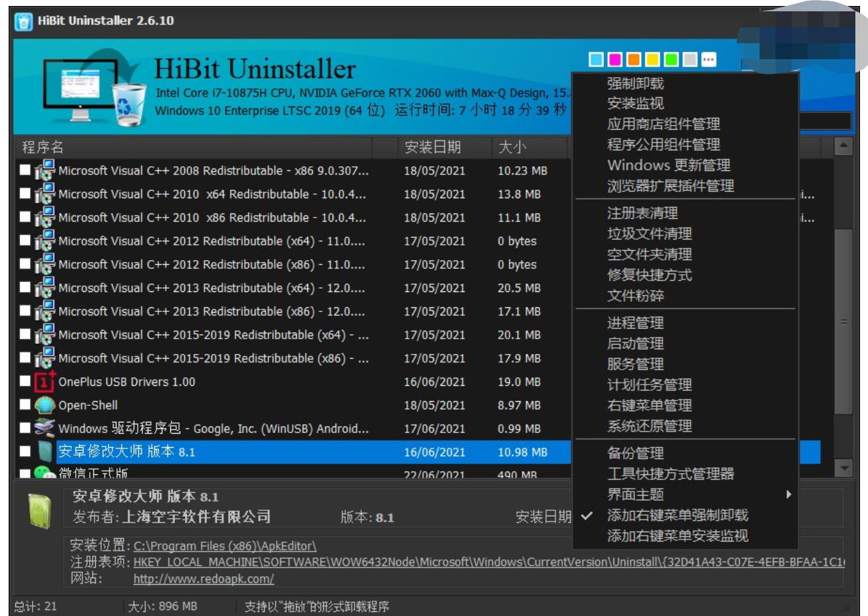Click the large green app icon in details panel

tap(40, 511)
